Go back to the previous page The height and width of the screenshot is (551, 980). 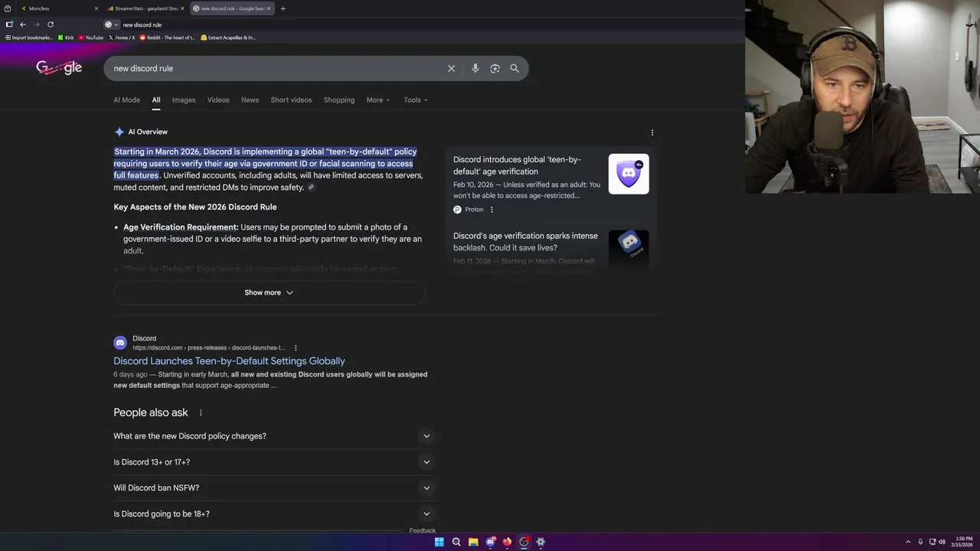[23, 24]
